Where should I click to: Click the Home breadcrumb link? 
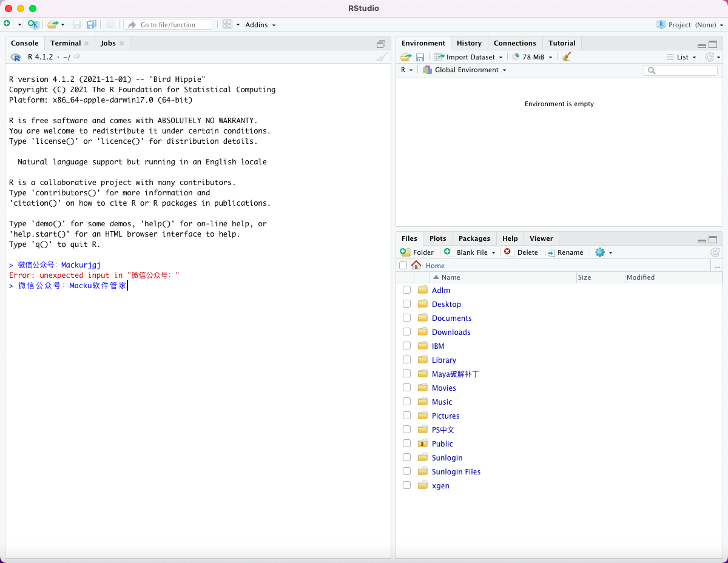pyautogui.click(x=435, y=266)
